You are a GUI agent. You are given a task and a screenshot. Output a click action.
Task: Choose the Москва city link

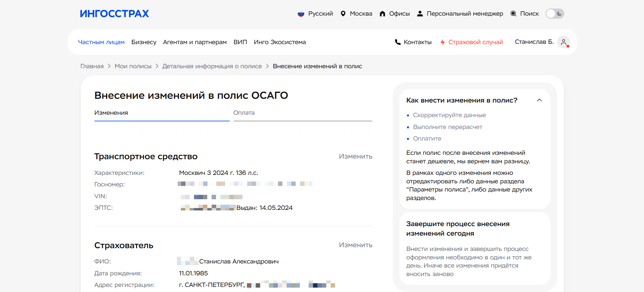click(361, 14)
